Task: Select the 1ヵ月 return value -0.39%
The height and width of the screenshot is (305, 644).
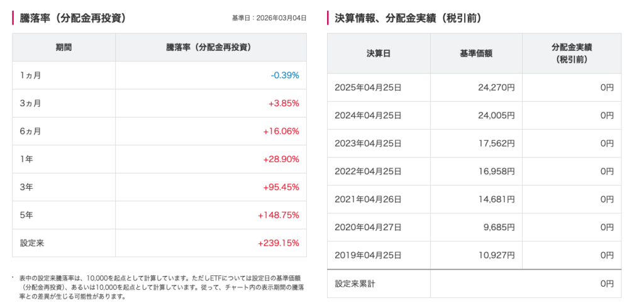Action: (x=285, y=75)
